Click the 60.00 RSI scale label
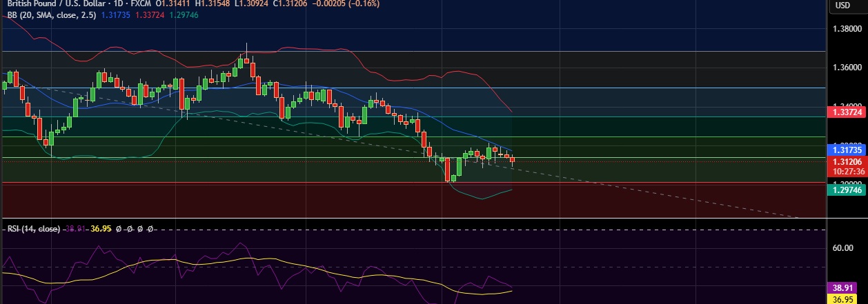 [x=845, y=247]
